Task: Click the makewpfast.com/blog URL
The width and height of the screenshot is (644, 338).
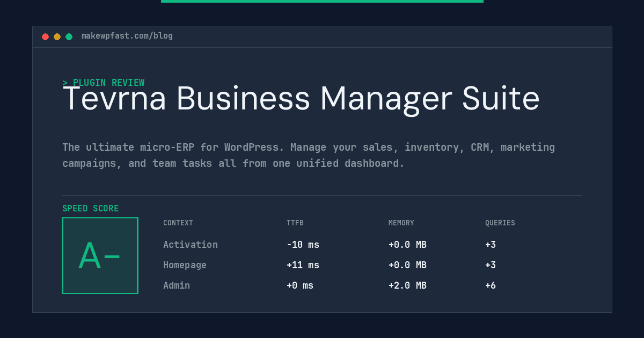Action: [x=127, y=36]
